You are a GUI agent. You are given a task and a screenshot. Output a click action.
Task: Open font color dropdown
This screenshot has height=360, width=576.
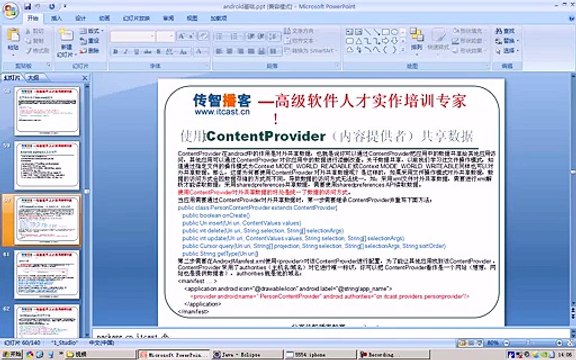pos(201,51)
